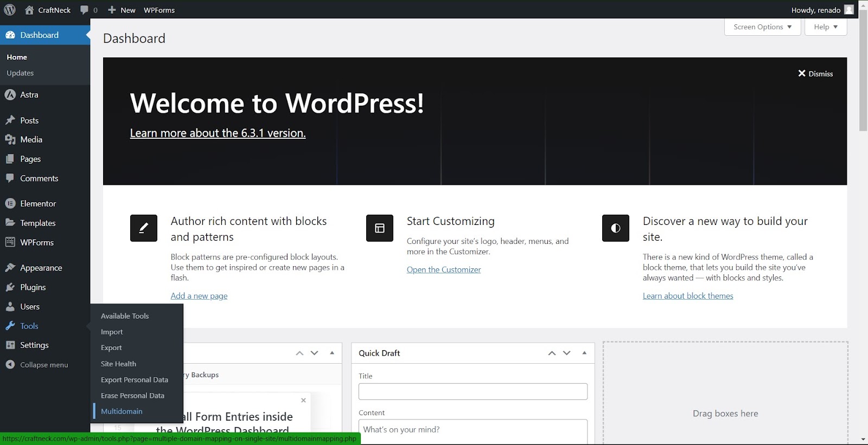This screenshot has height=445, width=868.
Task: Move the backups widget up
Action: (x=299, y=353)
